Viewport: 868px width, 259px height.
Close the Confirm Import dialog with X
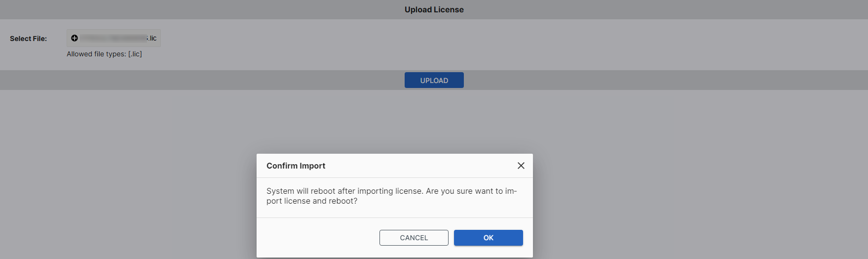[521, 166]
